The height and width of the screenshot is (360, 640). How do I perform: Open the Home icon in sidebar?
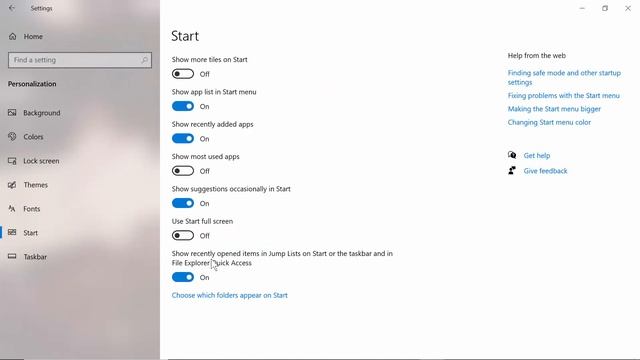13,36
